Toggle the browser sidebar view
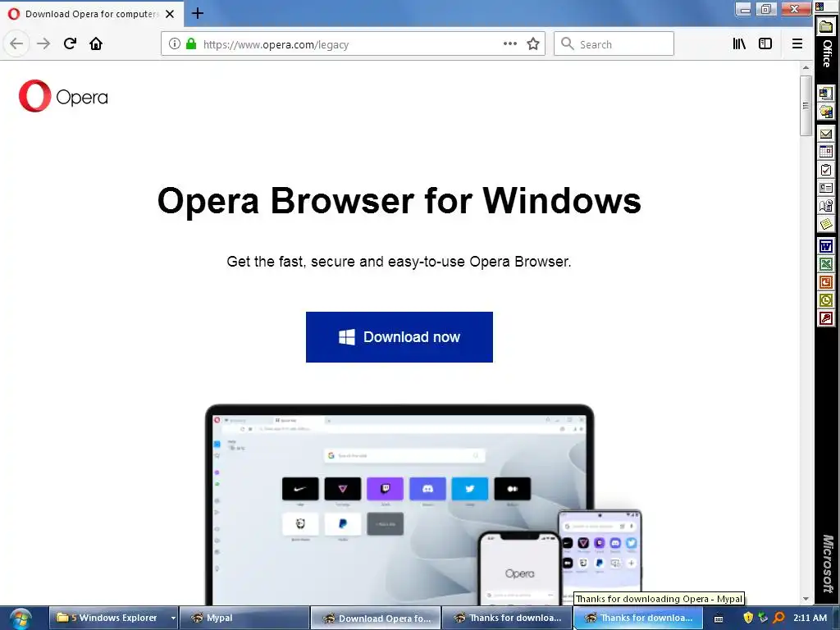 [x=765, y=43]
